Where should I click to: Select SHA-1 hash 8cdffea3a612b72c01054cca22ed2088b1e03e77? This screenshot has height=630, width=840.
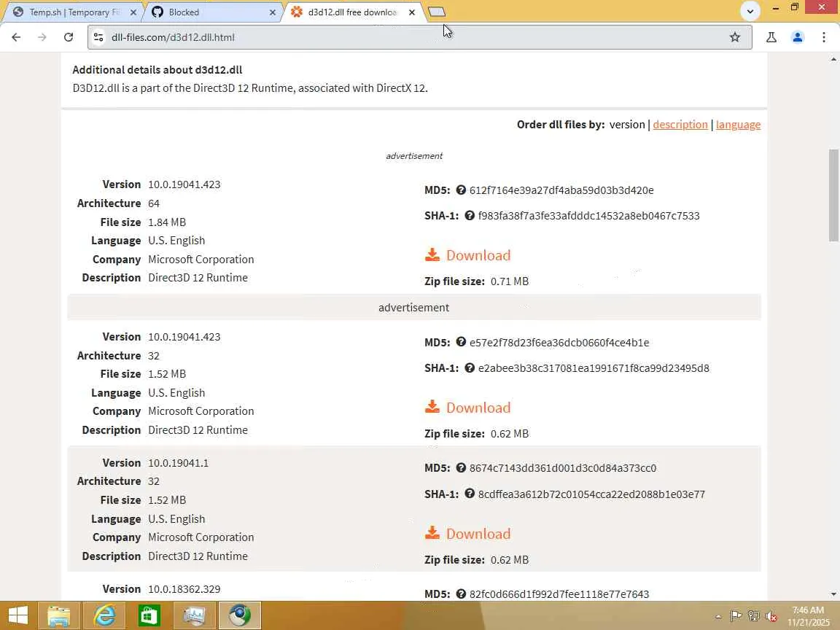click(x=591, y=494)
